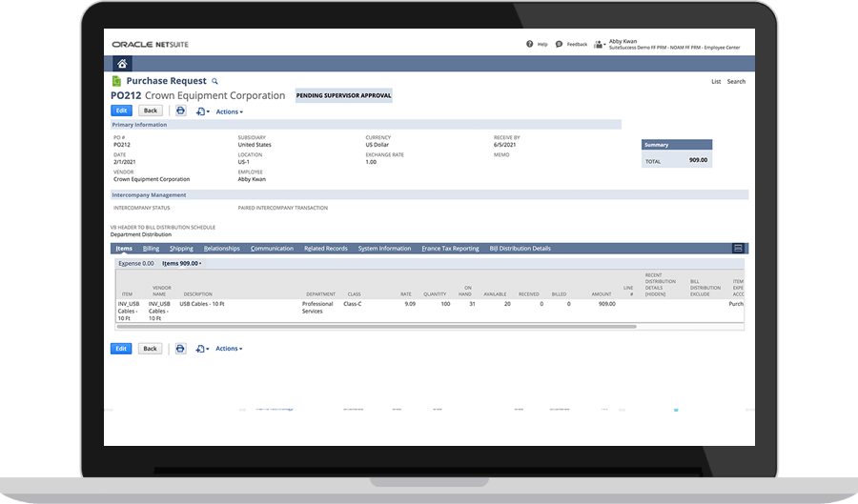This screenshot has height=504, width=858.
Task: Click description cell USB Cables - 10 Ft
Action: (x=202, y=304)
